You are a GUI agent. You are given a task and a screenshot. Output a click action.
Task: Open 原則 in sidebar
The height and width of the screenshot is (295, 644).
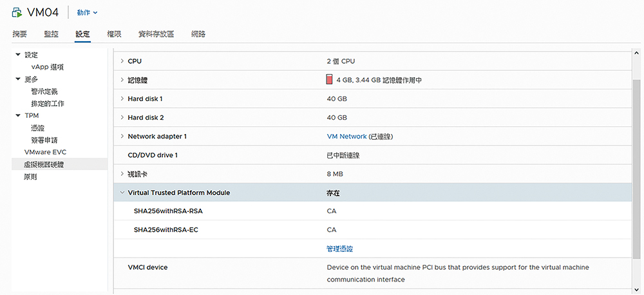point(31,177)
